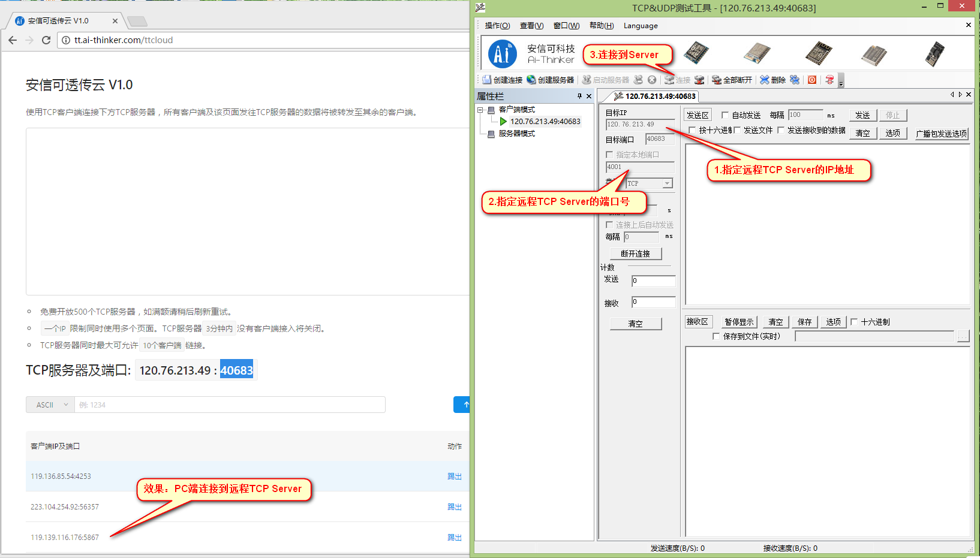Screen dimensions: 980x558
Task: Toggle the 发送接收到的数据 checkbox
Action: [781, 130]
